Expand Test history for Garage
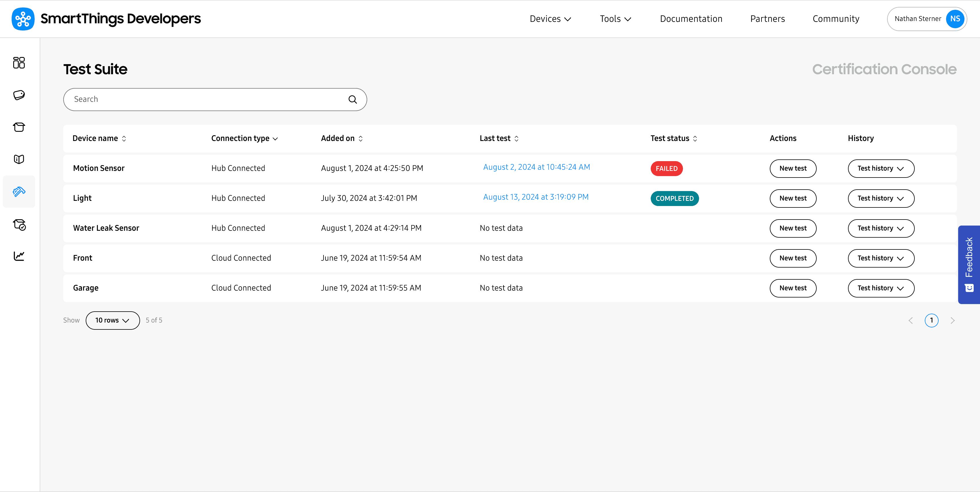The width and height of the screenshot is (980, 492). click(881, 288)
